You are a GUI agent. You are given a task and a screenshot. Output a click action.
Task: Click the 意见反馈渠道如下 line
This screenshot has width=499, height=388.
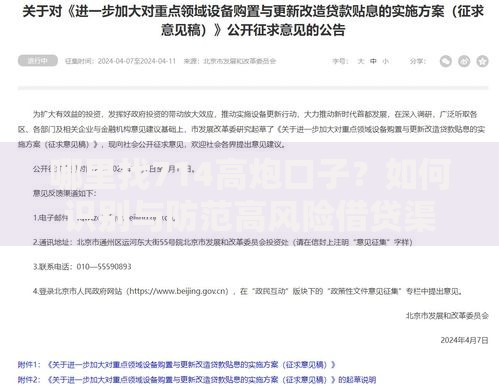point(65,193)
